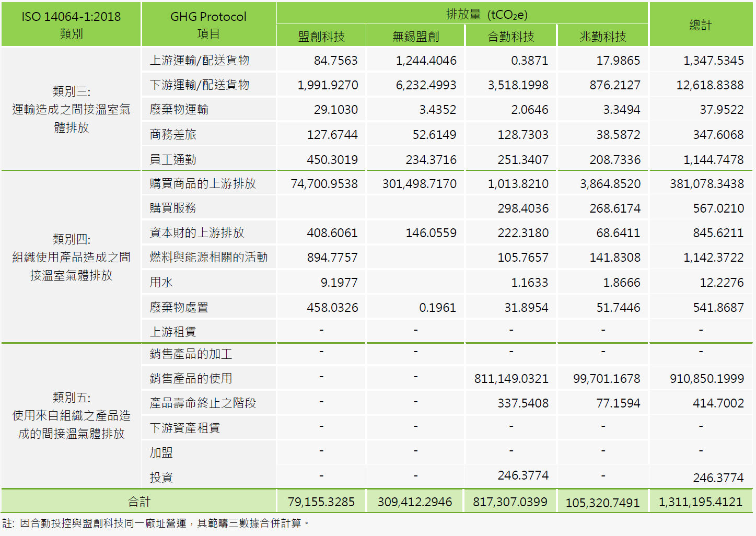The image size is (756, 536).
Task: Click the GHG Protocol 項目 header
Action: tap(208, 25)
